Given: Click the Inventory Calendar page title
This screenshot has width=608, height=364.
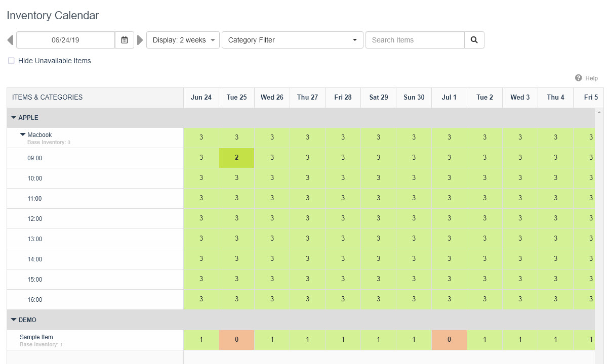Looking at the screenshot, I should pos(53,16).
